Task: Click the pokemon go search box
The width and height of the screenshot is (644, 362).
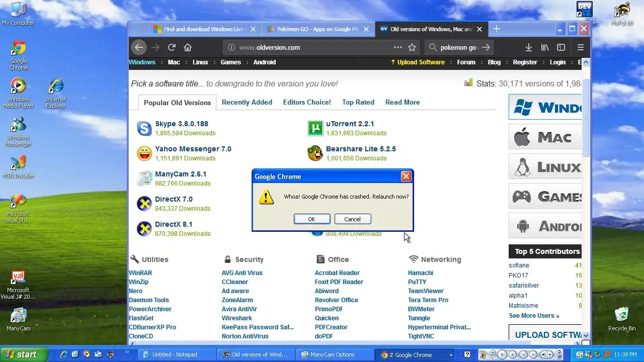Action: coord(458,47)
